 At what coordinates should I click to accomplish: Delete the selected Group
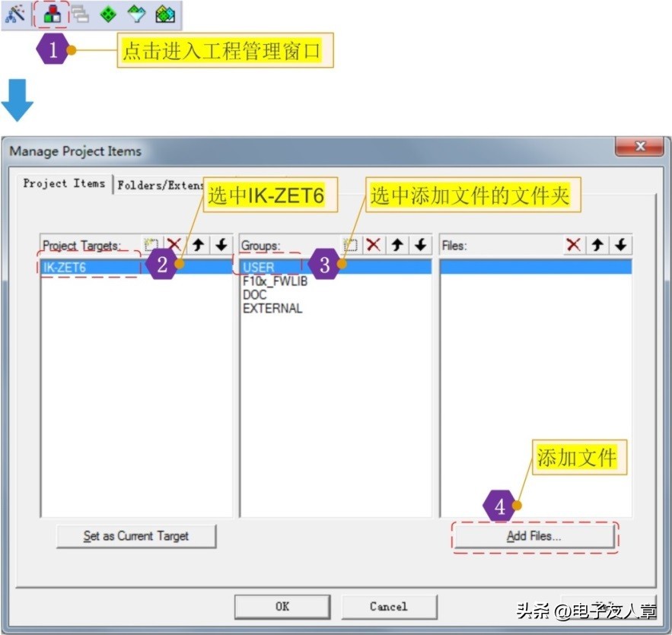coord(373,245)
